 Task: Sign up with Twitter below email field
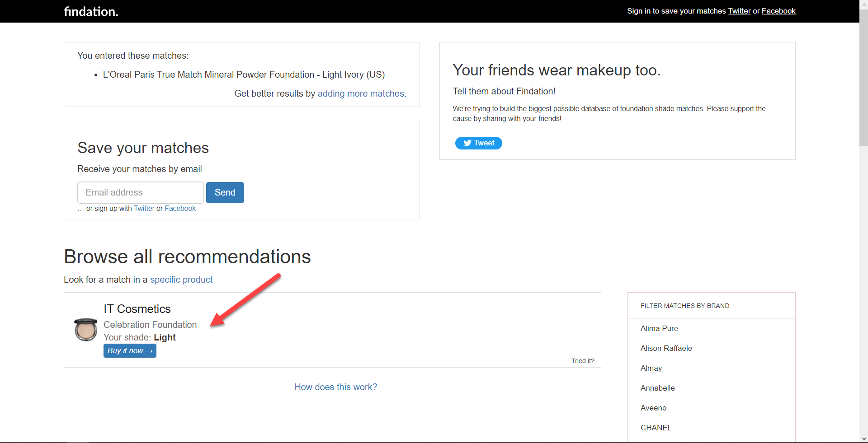tap(144, 208)
